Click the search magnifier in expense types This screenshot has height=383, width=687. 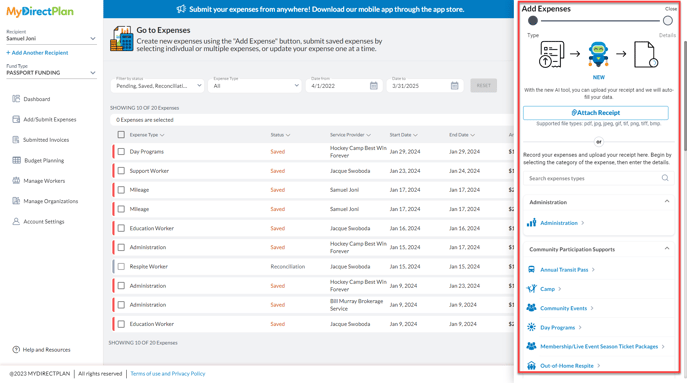click(665, 178)
